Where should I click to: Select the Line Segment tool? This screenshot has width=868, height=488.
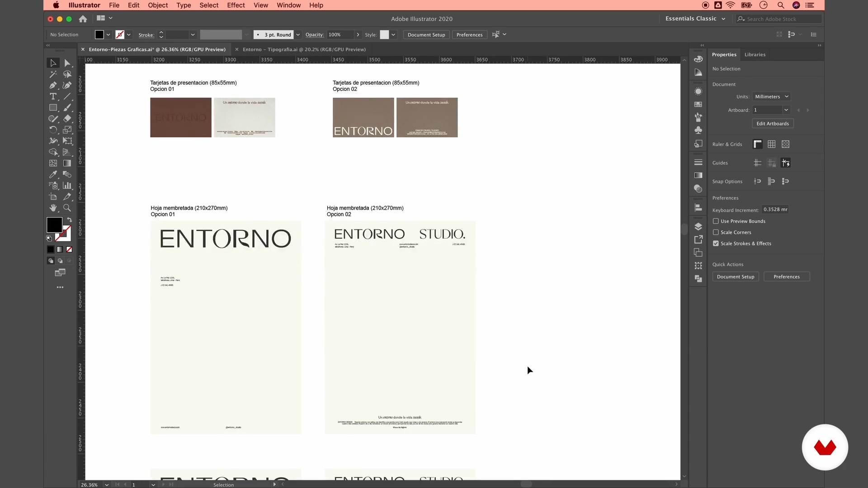(67, 96)
